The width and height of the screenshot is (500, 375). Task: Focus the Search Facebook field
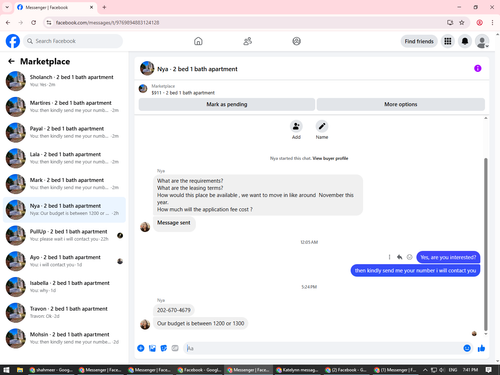[x=73, y=41]
